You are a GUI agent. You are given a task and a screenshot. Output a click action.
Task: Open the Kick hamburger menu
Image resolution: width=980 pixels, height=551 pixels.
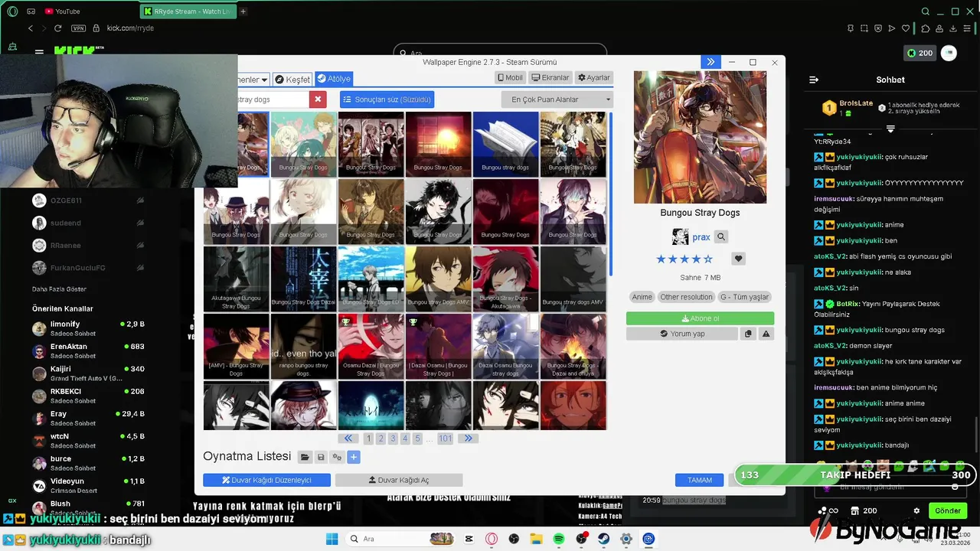39,52
